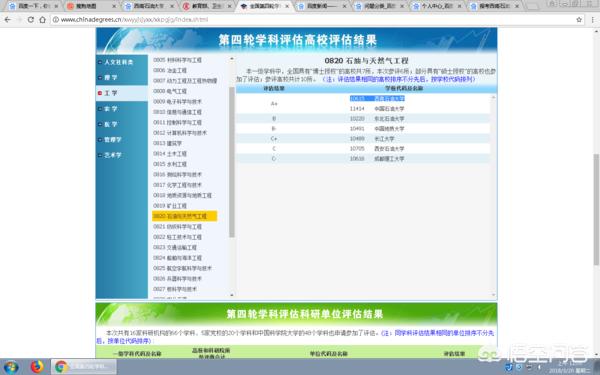600x375 pixels.
Task: Close the 百度新闻 tab
Action: pos(344,6)
